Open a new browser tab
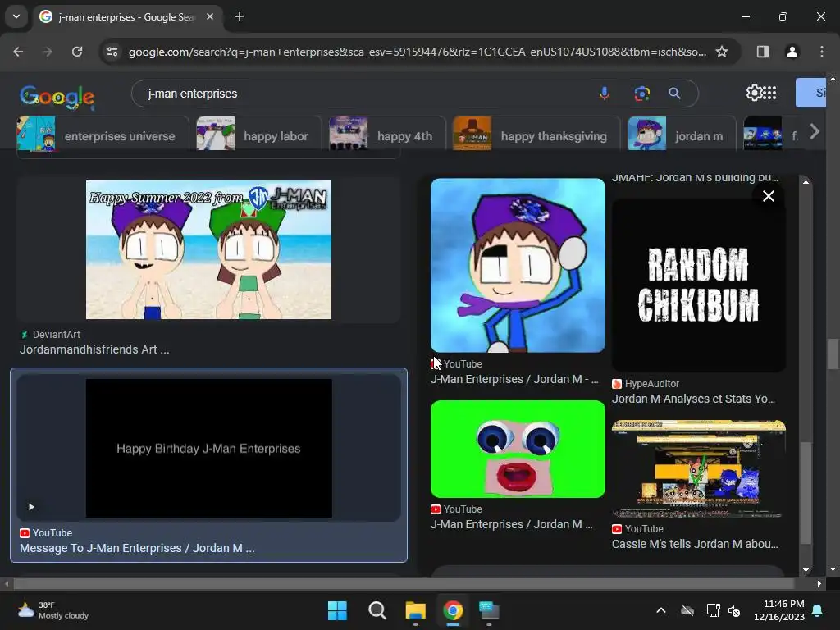Viewport: 840px width, 630px height. (240, 16)
